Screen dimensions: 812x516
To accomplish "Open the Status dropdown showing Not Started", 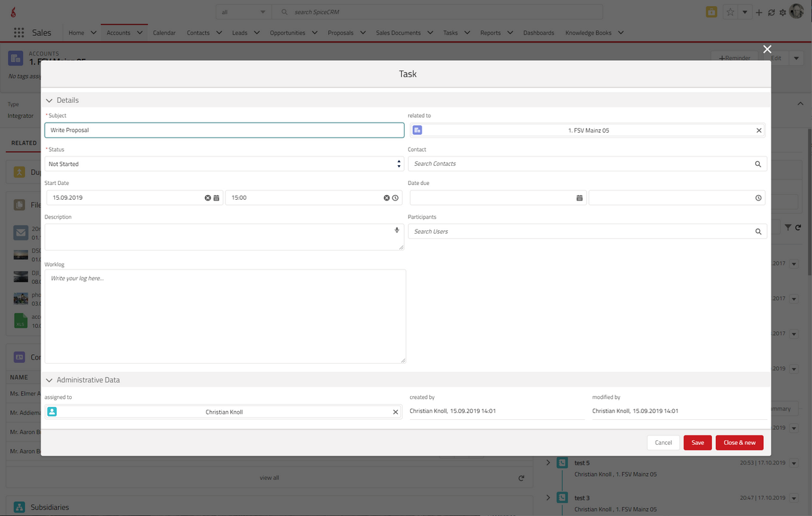I will pyautogui.click(x=224, y=164).
